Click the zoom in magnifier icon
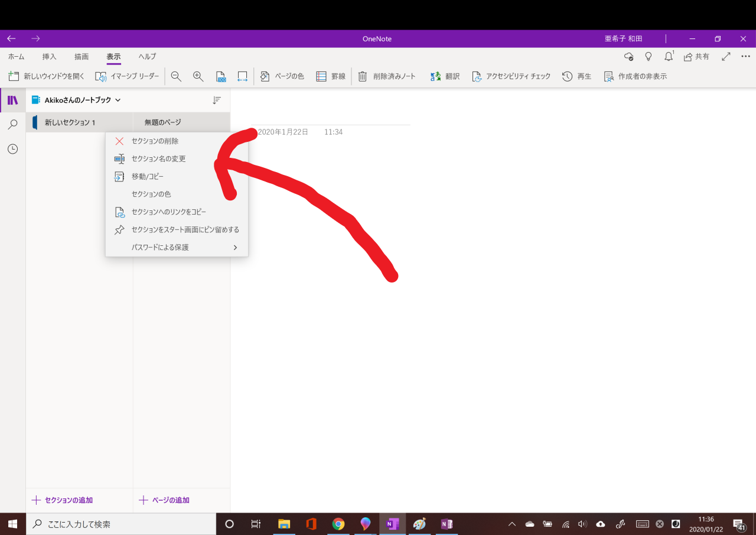756x535 pixels. pyautogui.click(x=198, y=76)
